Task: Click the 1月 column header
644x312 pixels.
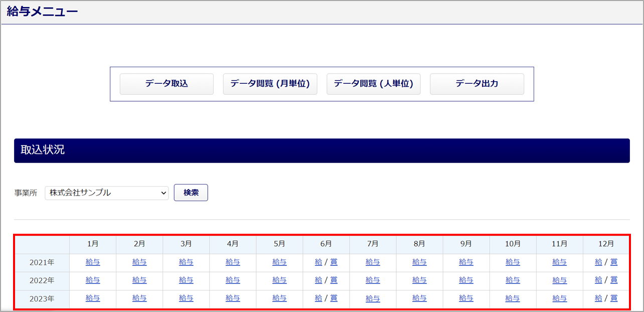Action: 93,244
